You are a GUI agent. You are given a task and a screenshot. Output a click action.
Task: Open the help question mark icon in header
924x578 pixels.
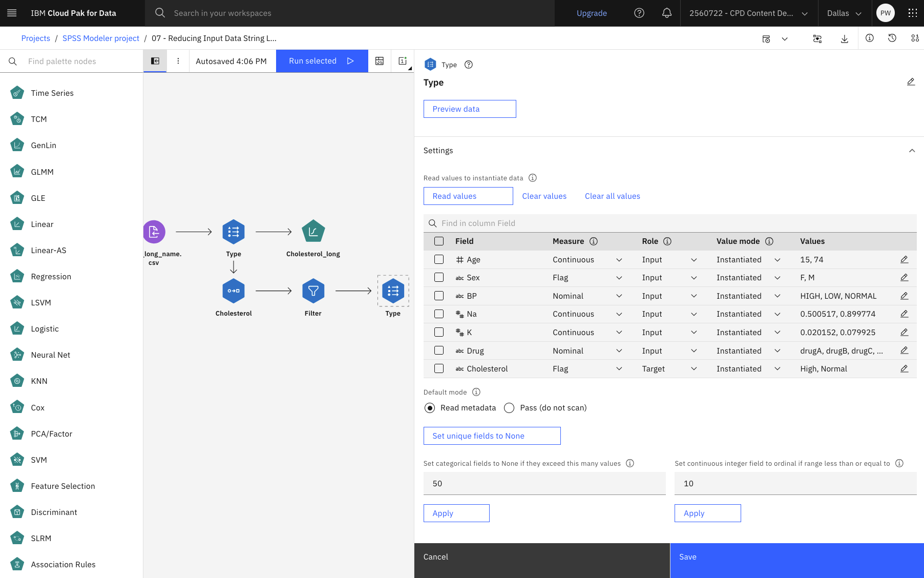coord(639,13)
